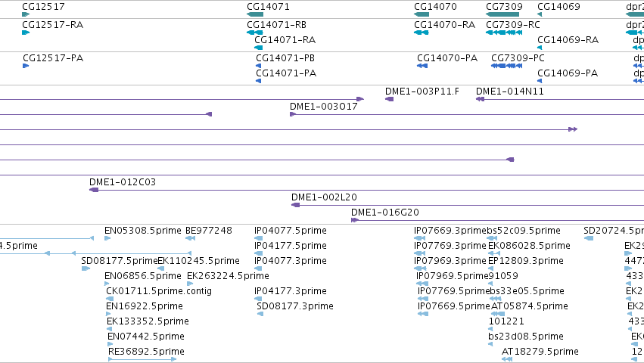The height and width of the screenshot is (363, 644).
Task: Open the CG14071-RB transcript label
Action: 276,25
